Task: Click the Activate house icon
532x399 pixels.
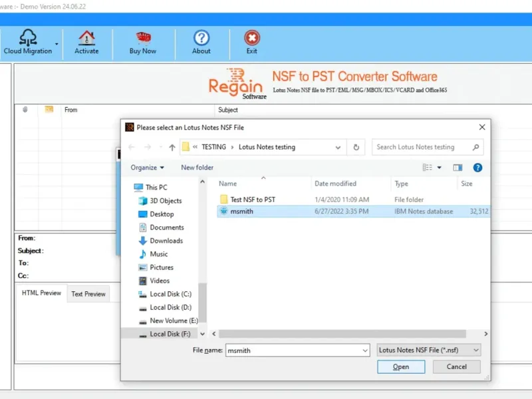Action: pyautogui.click(x=86, y=38)
